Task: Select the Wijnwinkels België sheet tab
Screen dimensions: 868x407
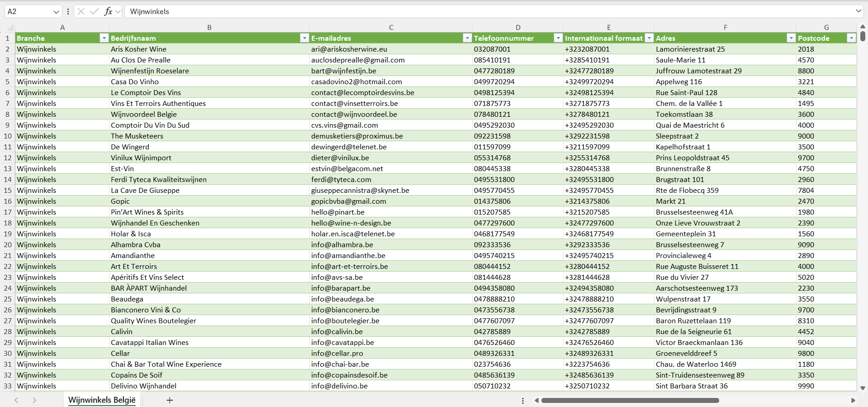Action: tap(102, 400)
